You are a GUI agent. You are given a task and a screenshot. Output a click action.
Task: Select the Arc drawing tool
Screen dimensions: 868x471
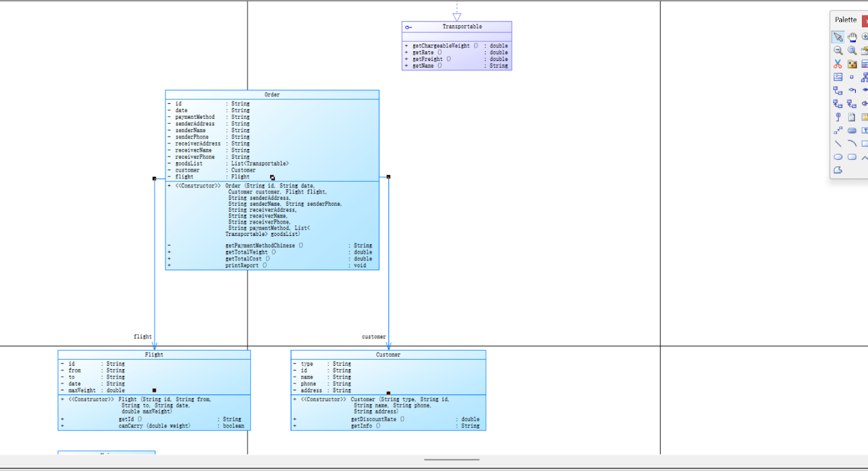click(852, 144)
